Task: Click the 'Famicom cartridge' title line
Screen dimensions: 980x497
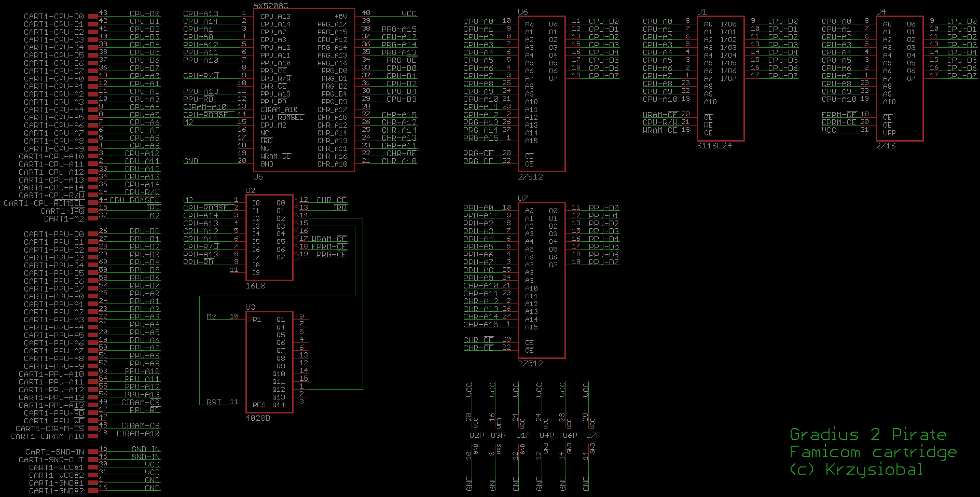Action: [x=873, y=452]
